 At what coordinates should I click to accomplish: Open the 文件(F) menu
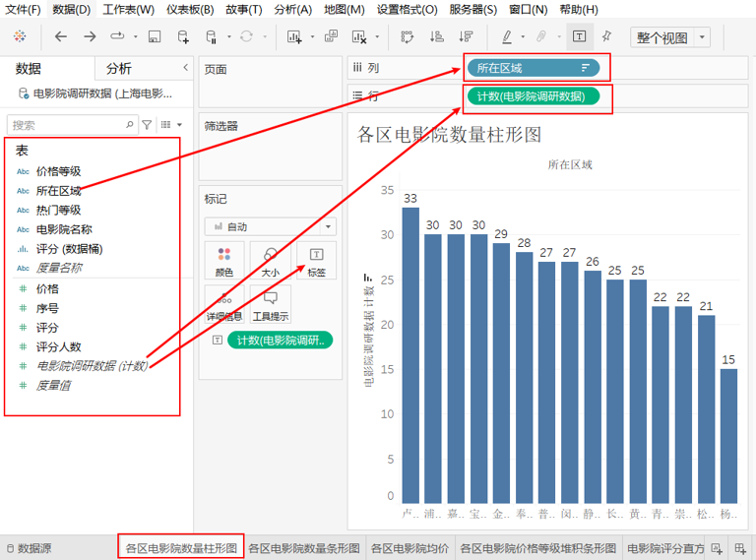coord(23,10)
